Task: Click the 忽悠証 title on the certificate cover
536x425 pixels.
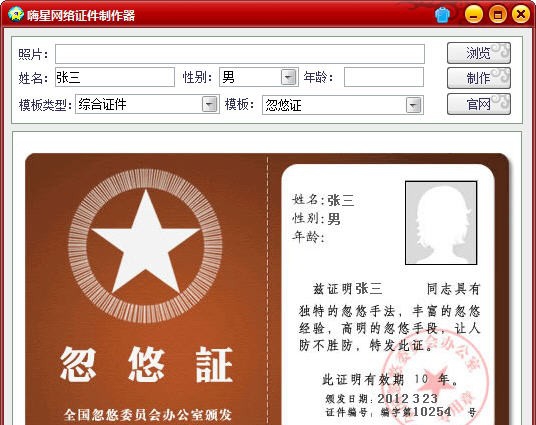Action: tap(147, 364)
